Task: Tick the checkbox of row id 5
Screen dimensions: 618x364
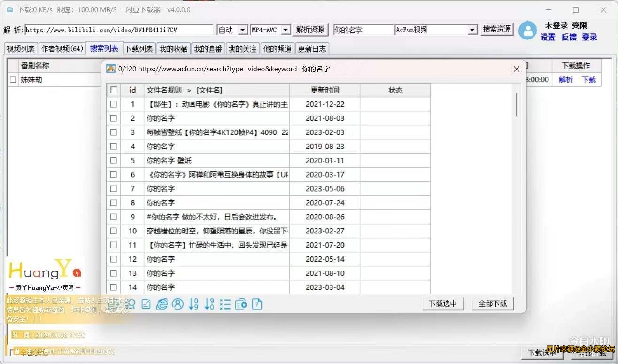Action: point(114,161)
